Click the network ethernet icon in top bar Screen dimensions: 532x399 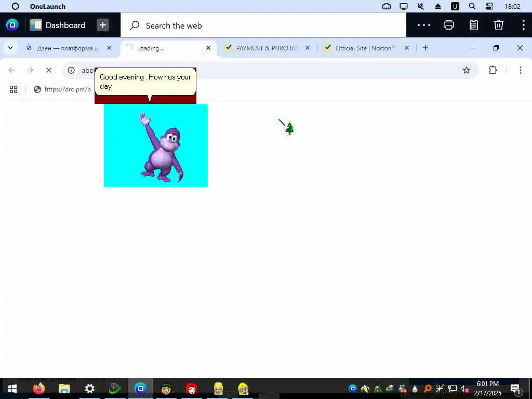(387, 6)
